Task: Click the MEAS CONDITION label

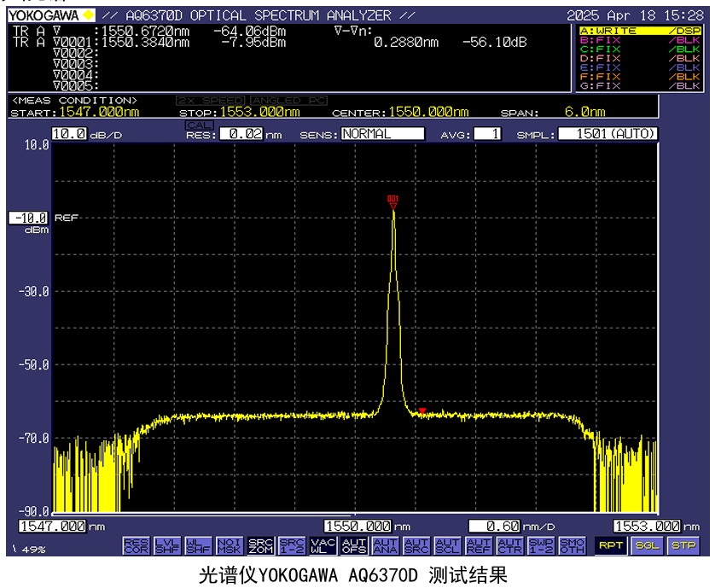Action: tap(74, 100)
